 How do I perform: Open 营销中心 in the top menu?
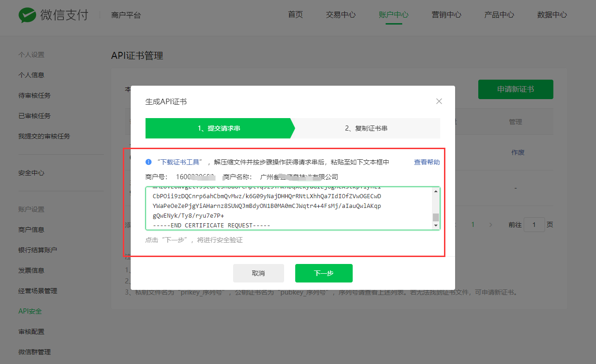pyautogui.click(x=446, y=14)
